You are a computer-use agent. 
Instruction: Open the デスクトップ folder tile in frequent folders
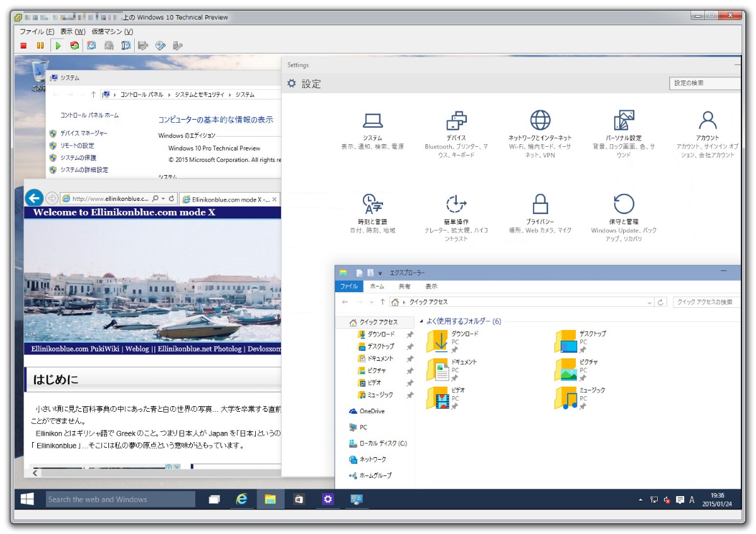pyautogui.click(x=581, y=341)
